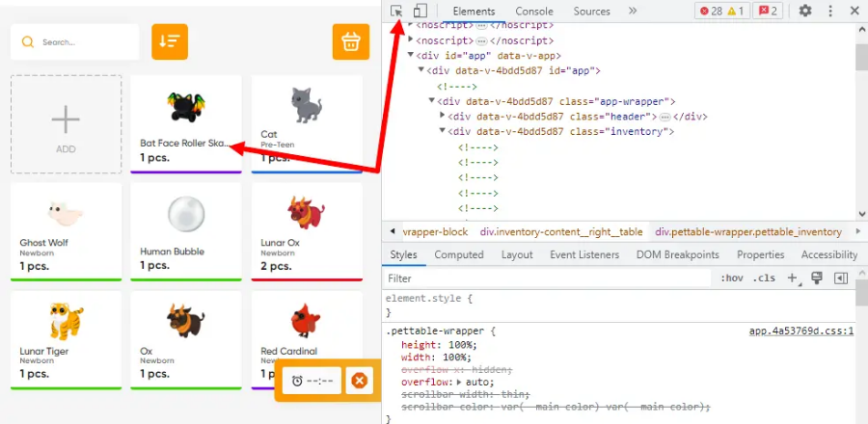The image size is (868, 424).
Task: Open DevTools settings gear
Action: [x=805, y=11]
